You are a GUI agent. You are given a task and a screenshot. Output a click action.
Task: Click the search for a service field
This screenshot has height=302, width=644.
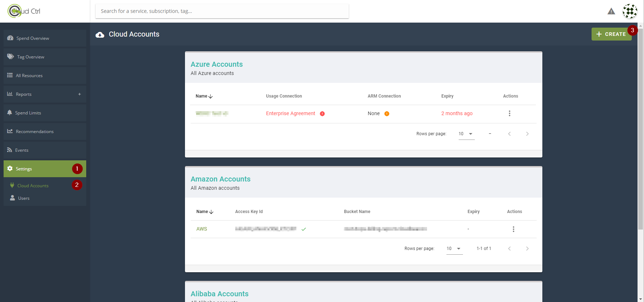(222, 11)
